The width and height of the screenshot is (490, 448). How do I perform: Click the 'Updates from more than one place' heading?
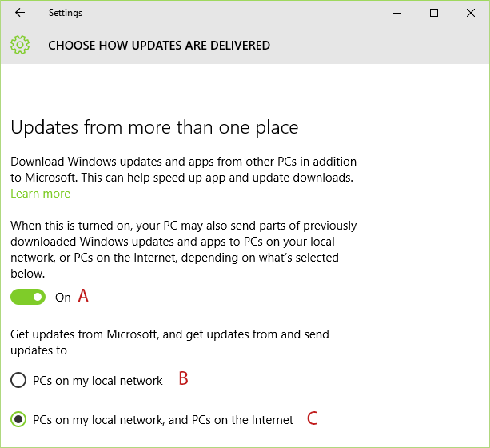[154, 128]
